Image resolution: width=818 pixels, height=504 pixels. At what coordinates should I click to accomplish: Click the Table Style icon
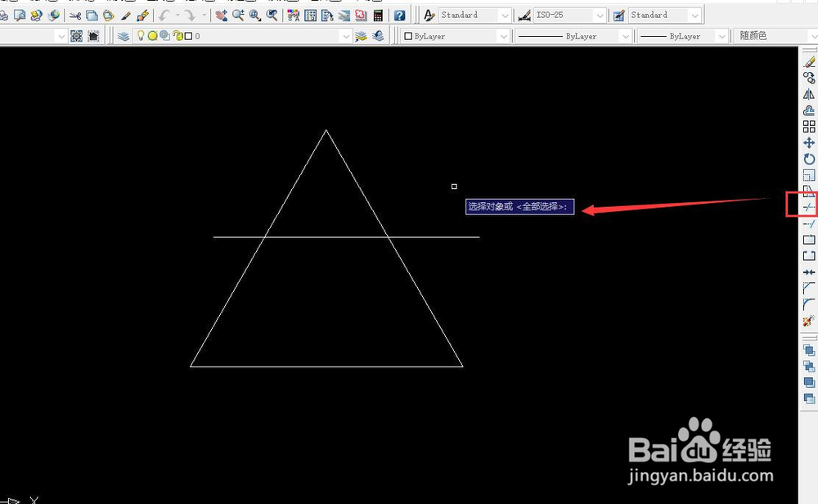click(618, 15)
